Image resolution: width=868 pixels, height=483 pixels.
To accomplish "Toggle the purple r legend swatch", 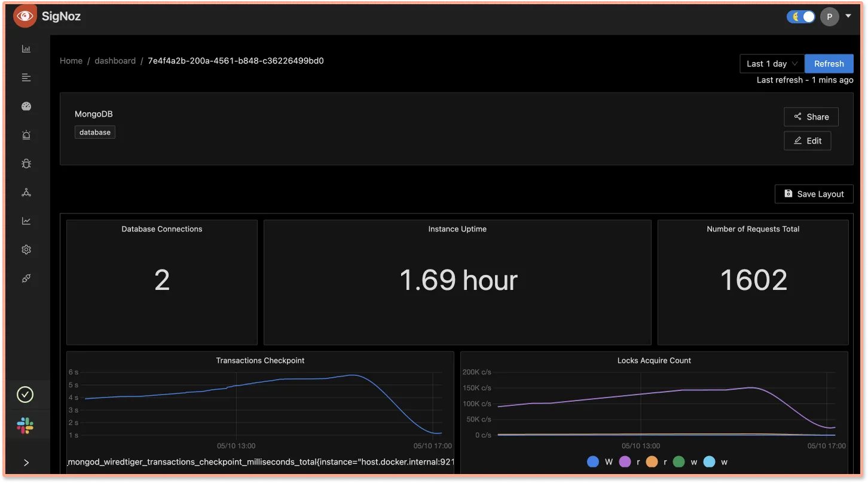I will point(625,461).
